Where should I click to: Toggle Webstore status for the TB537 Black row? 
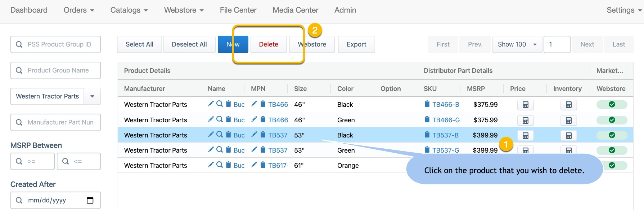(612, 135)
